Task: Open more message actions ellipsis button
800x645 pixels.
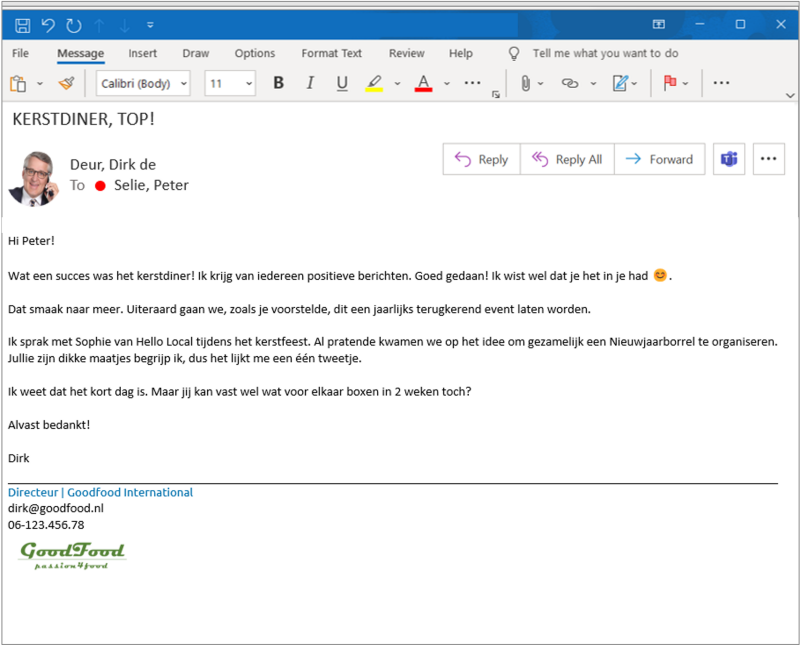Action: pyautogui.click(x=768, y=159)
